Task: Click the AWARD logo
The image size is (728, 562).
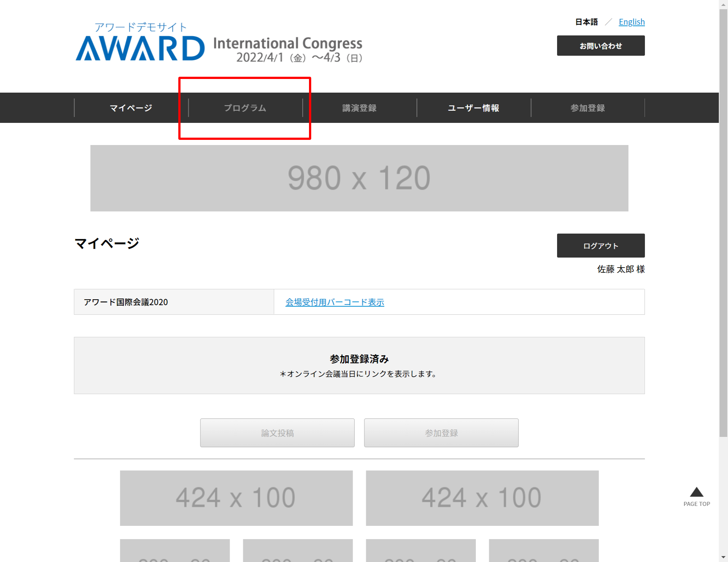Action: point(140,48)
